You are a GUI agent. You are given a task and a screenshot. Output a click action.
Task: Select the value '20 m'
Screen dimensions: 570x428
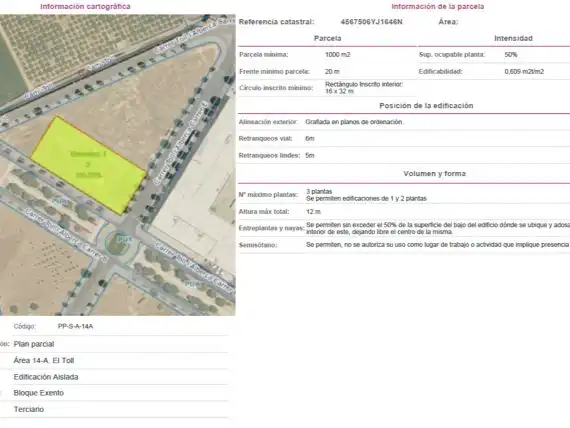point(332,72)
